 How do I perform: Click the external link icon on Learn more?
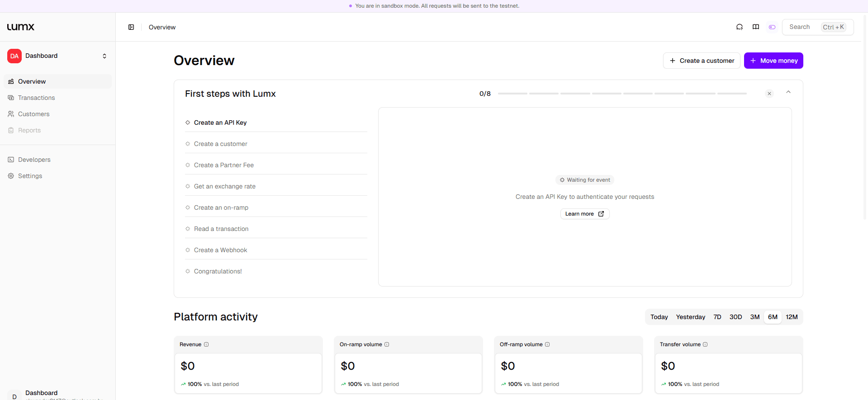click(601, 214)
